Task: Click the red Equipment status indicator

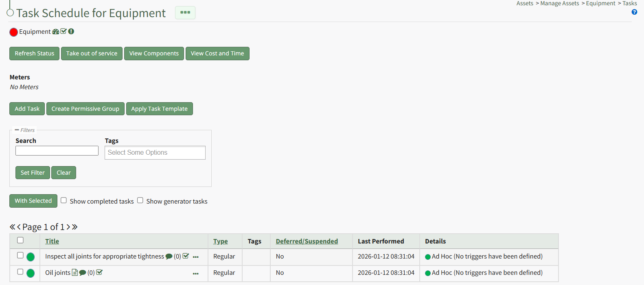Action: point(13,32)
